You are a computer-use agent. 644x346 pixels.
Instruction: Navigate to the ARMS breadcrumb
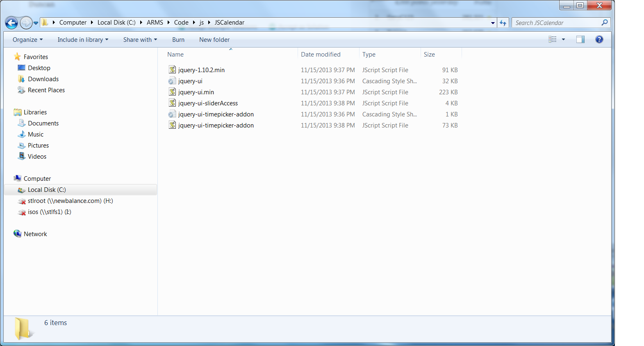tap(155, 23)
